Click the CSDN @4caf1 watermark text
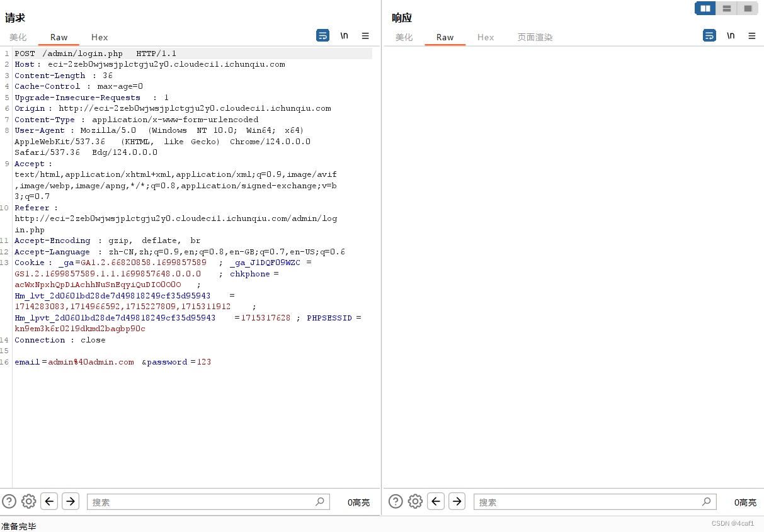The width and height of the screenshot is (764, 532). click(x=733, y=523)
